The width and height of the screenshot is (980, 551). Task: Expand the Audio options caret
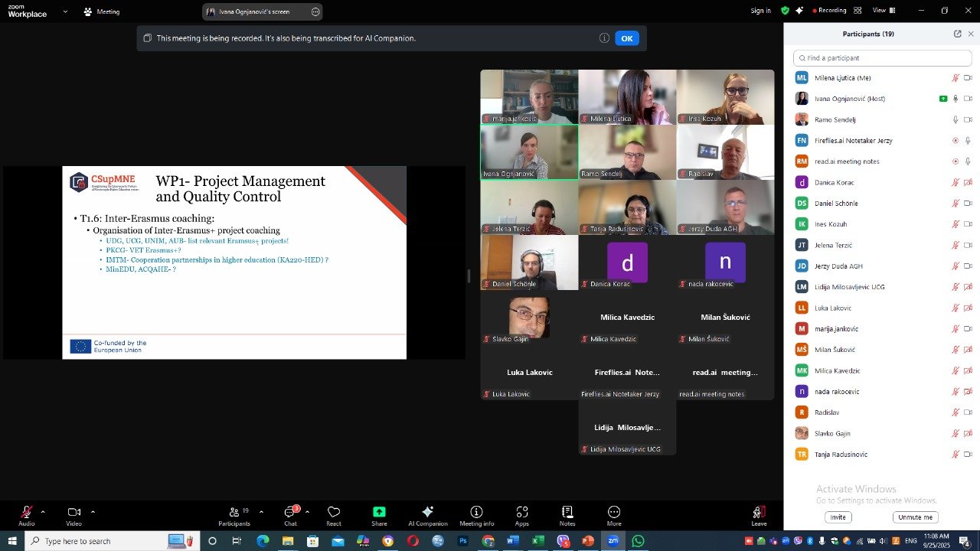click(43, 511)
